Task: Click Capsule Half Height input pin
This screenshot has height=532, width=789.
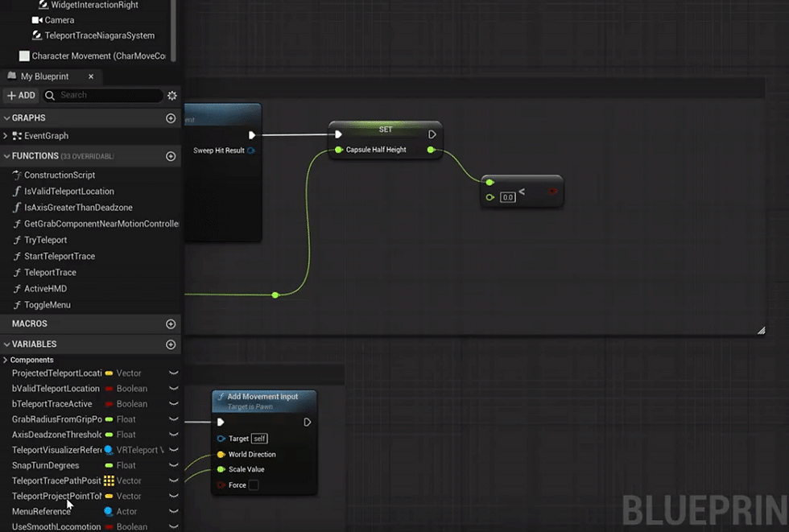Action: pos(339,150)
